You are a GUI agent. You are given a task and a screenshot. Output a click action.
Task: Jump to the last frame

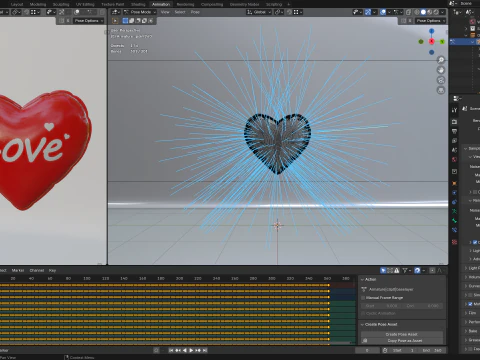tap(205, 350)
